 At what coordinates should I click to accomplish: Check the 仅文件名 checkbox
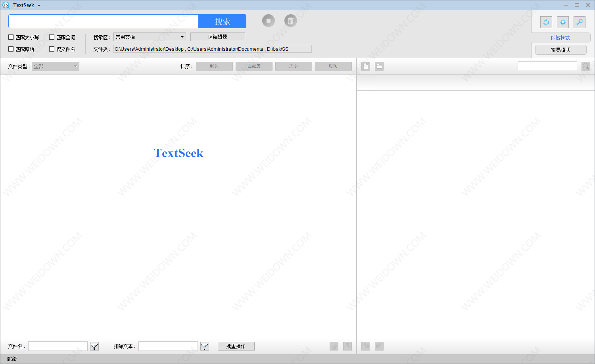tap(52, 49)
